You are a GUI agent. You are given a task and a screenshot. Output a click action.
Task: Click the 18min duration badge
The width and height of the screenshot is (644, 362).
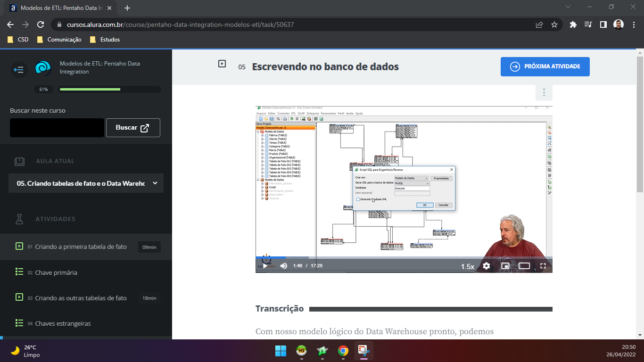149,298
